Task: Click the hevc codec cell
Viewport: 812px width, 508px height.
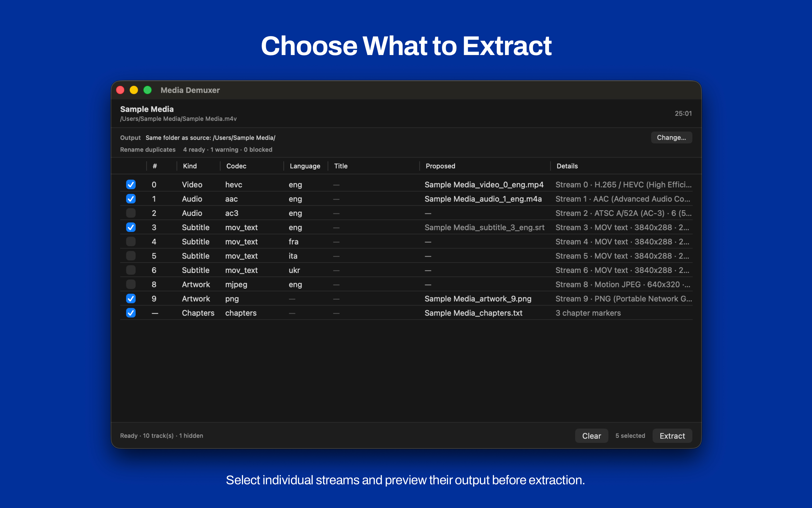Action: pos(233,185)
